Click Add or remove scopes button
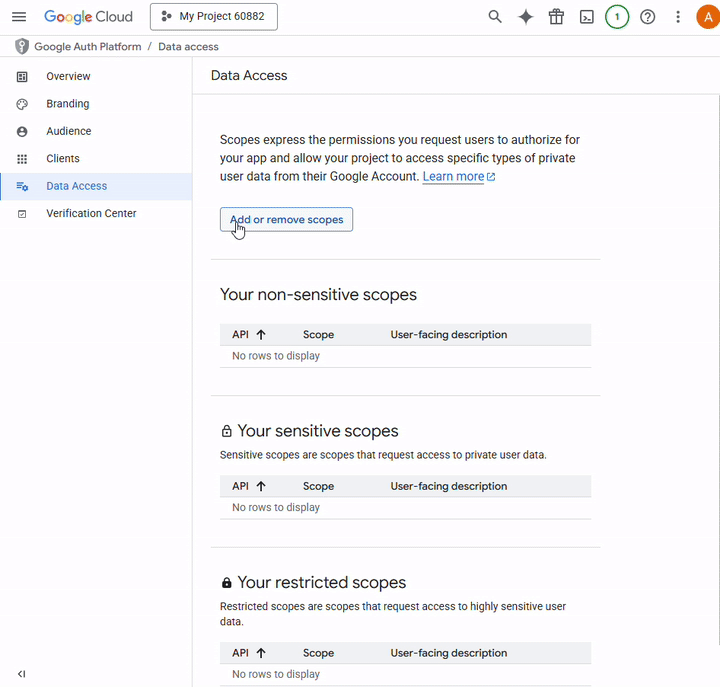The height and width of the screenshot is (687, 720). tap(286, 220)
